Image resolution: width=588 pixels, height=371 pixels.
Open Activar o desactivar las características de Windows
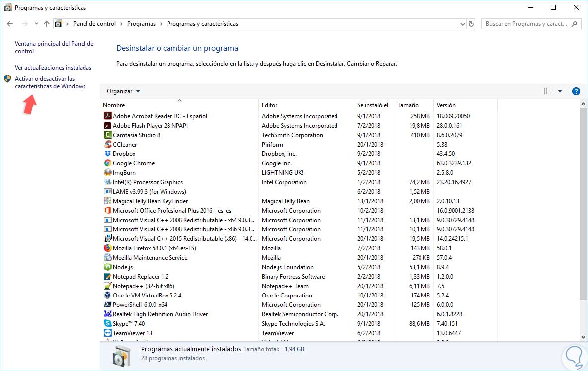50,82
